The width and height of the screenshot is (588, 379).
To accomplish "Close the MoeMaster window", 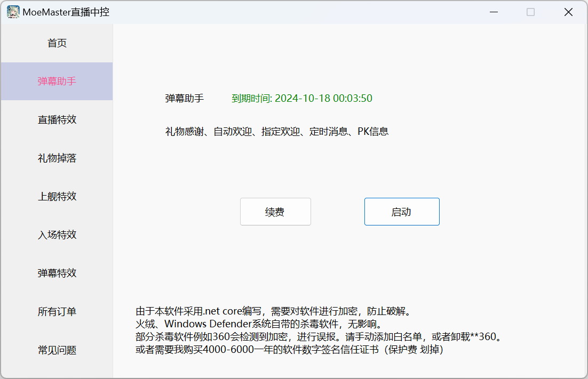I will [x=568, y=12].
